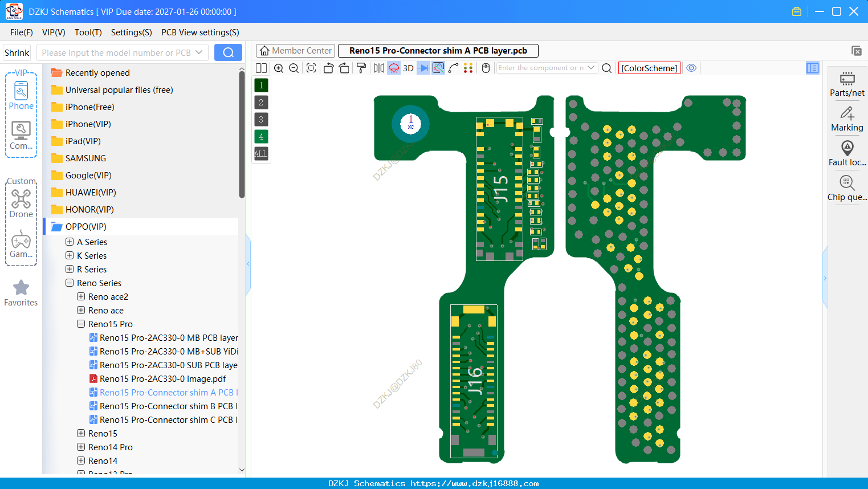Select the Drone category

click(21, 204)
